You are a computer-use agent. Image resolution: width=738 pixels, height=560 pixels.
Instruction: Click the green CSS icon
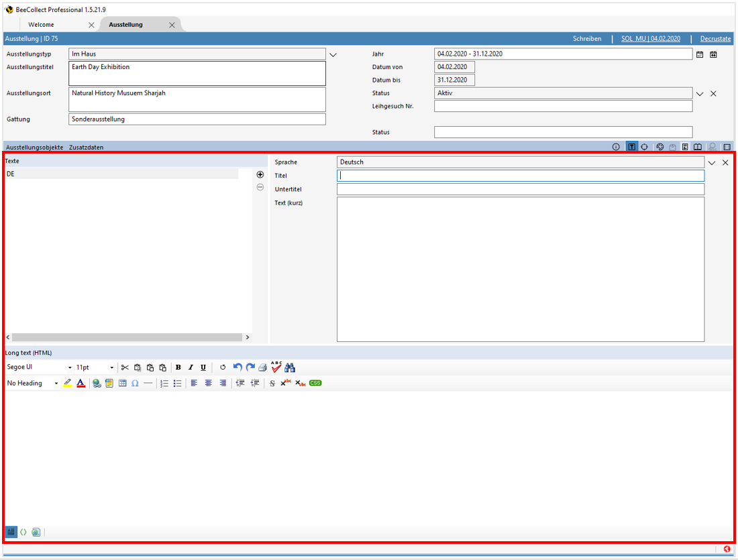point(315,383)
